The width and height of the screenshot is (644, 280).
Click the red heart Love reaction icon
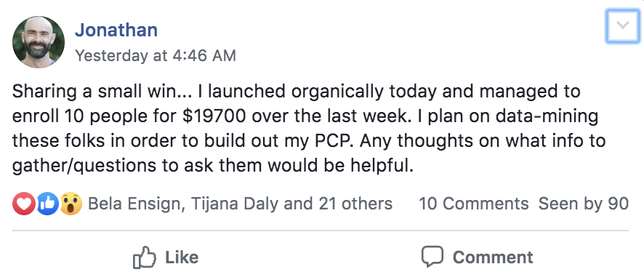click(x=24, y=204)
